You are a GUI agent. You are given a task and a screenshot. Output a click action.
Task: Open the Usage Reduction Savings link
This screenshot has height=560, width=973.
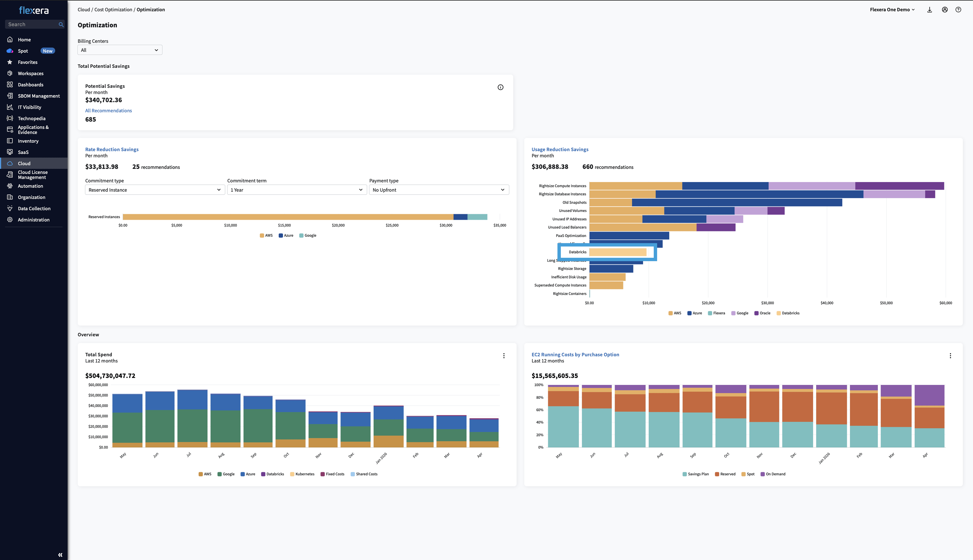click(560, 150)
